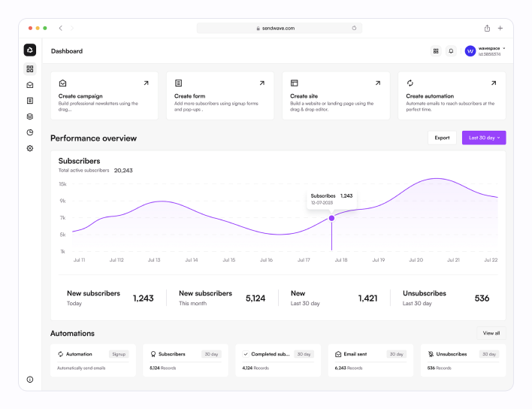
Task: Click the chart data point on Jul 18
Action: (332, 218)
